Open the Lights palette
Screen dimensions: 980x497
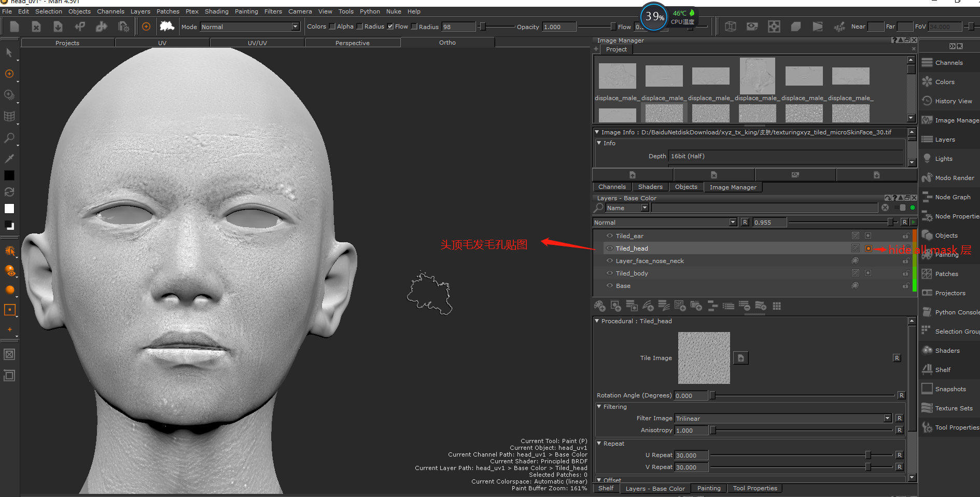(x=944, y=159)
